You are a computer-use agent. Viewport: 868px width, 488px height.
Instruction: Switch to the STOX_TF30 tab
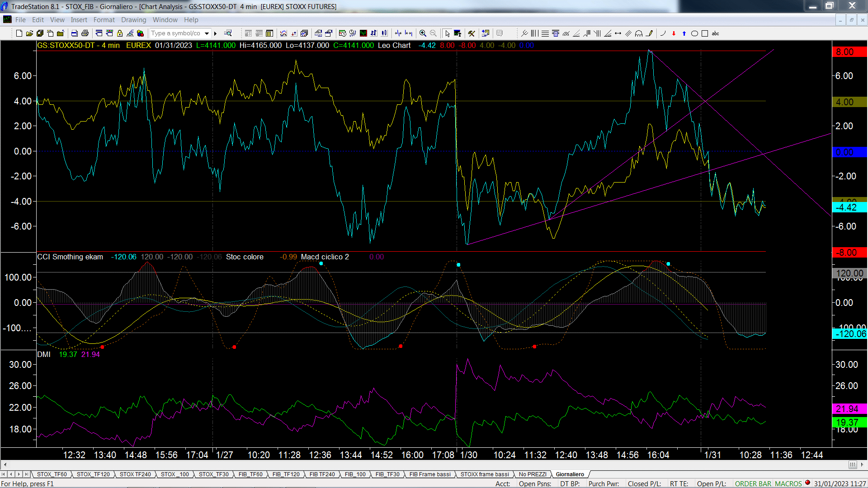point(213,474)
